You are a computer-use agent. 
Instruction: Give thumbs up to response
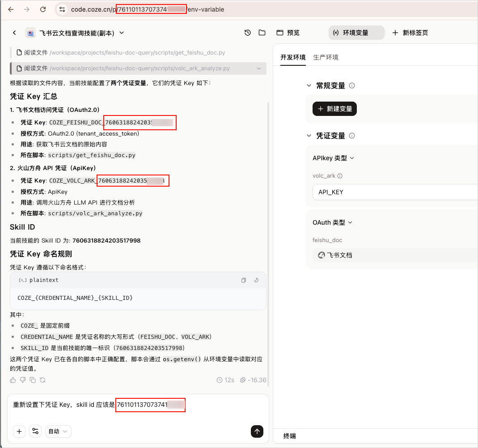pos(13,380)
